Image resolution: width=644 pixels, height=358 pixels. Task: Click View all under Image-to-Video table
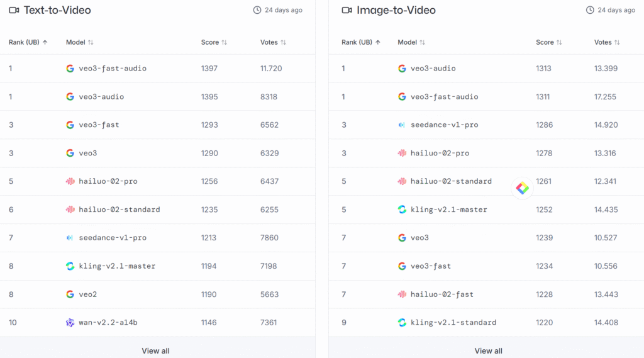pyautogui.click(x=488, y=350)
